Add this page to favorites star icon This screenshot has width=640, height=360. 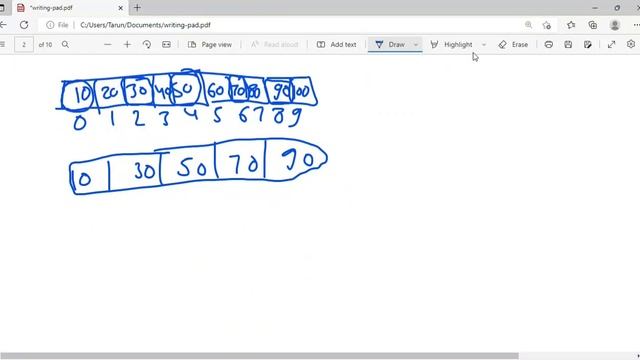coord(547,25)
